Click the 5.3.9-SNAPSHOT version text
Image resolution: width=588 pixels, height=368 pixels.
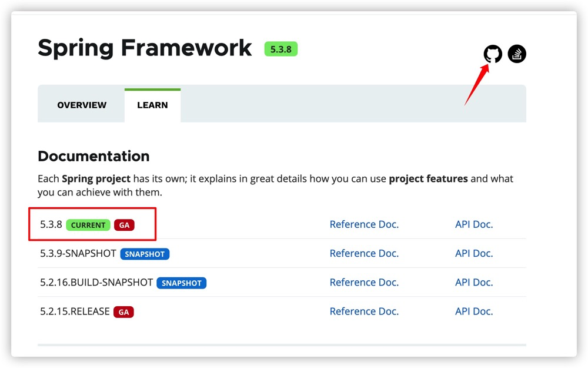tap(78, 253)
